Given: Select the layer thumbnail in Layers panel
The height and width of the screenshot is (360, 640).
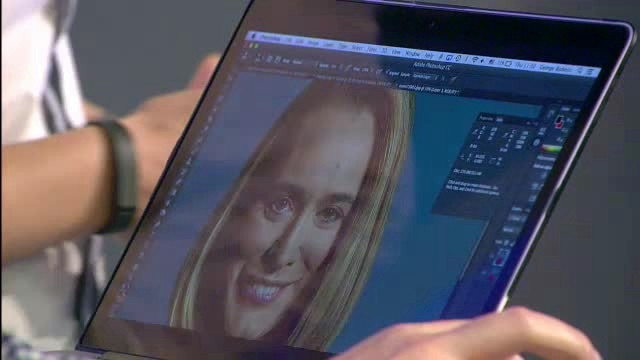Looking at the screenshot, I should click(501, 258).
